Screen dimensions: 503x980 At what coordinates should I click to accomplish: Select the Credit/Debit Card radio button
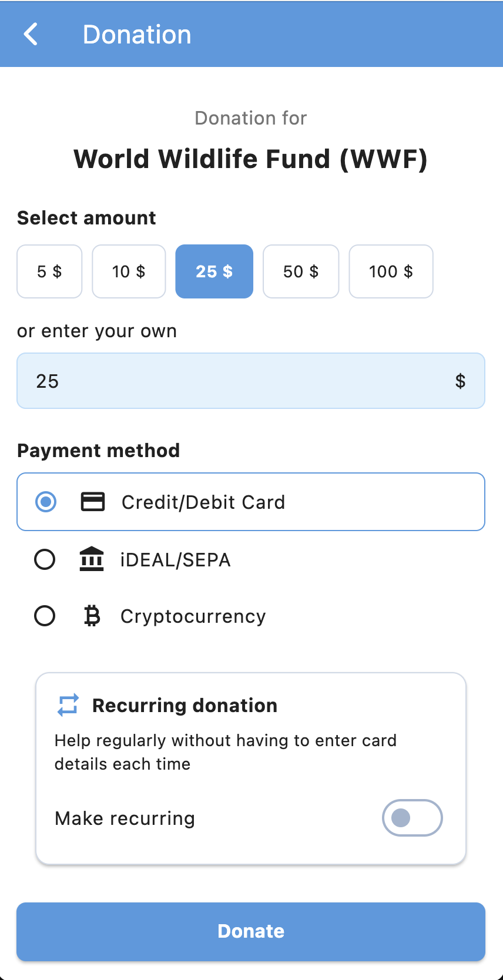pyautogui.click(x=46, y=502)
